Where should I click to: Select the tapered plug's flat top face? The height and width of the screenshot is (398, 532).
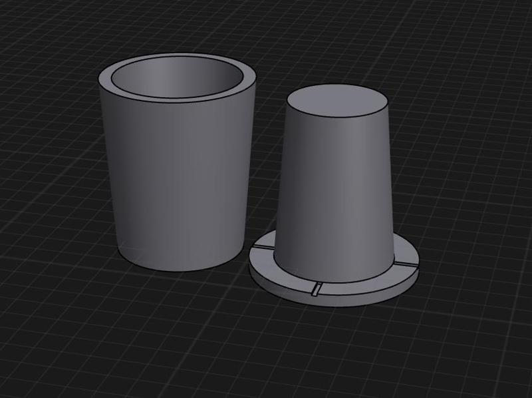click(x=337, y=100)
